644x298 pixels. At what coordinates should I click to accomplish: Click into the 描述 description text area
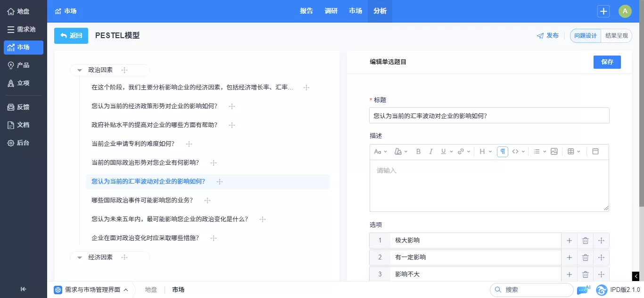point(489,185)
